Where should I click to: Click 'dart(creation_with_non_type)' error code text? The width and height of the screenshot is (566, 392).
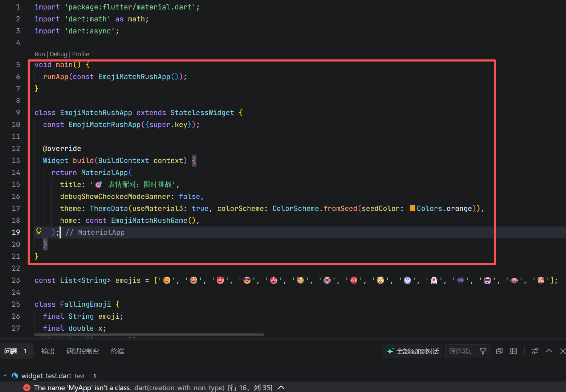[179, 388]
